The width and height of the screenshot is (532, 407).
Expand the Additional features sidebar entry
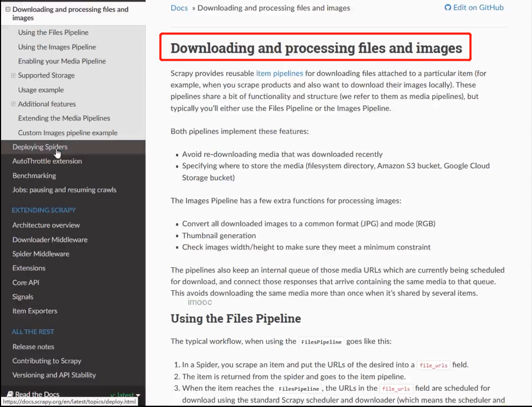pos(13,104)
